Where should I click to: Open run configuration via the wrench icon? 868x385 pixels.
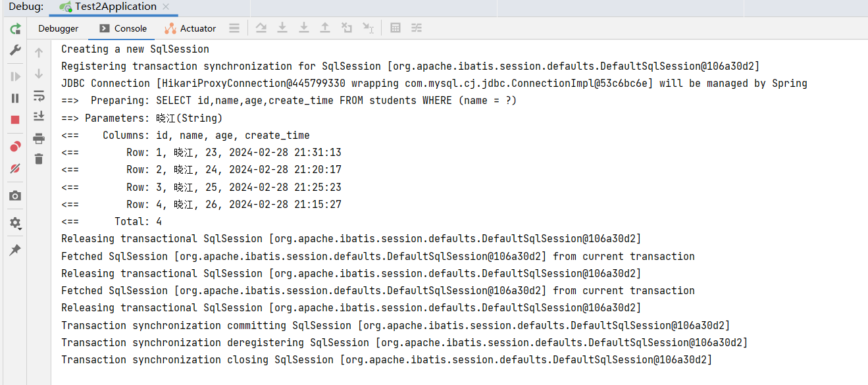15,51
